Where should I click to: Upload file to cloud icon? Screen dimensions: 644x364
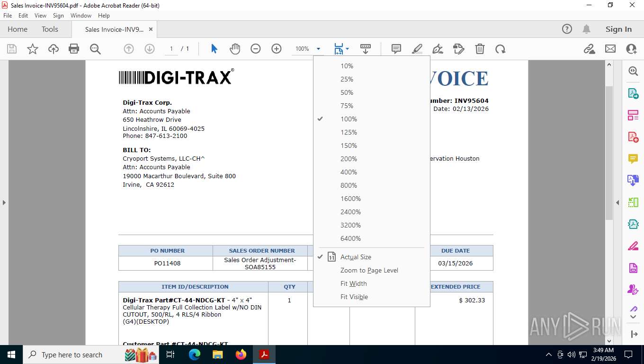54,49
